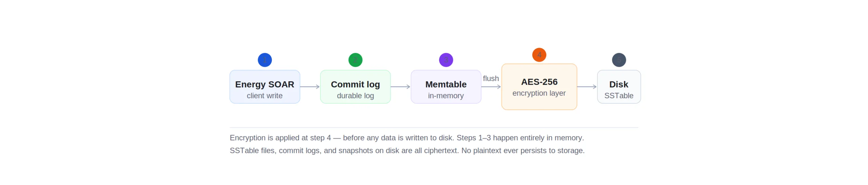Click the purple step 3 circle
868x185 pixels.
tap(446, 60)
